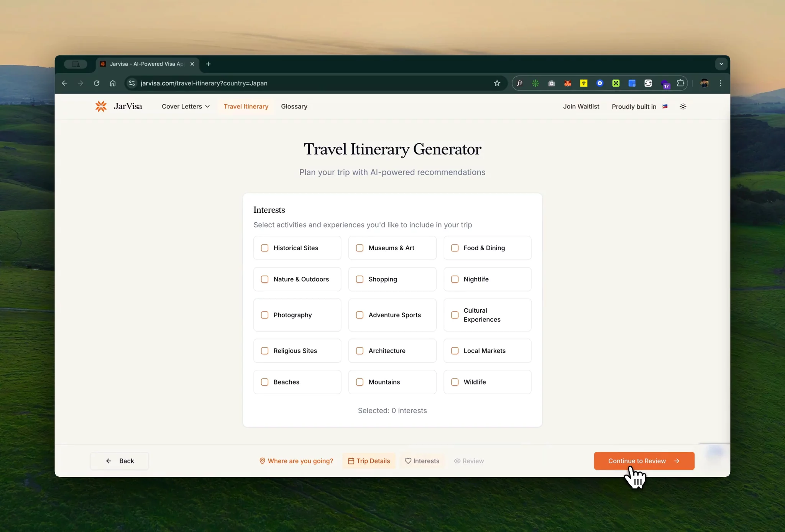Screen dimensions: 785x532
Task: Open the MetaMask extension
Action: (x=568, y=83)
